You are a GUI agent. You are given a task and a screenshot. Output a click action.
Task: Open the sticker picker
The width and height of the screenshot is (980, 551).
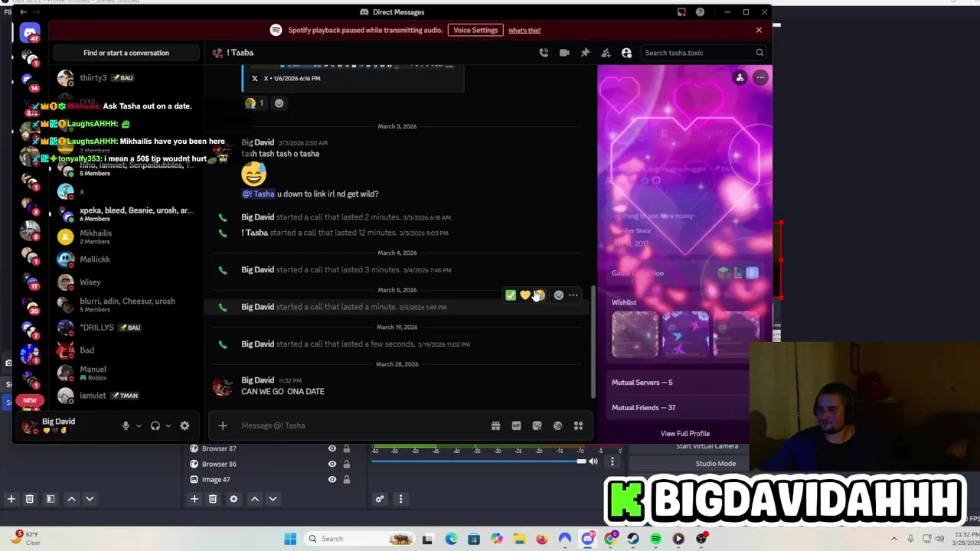tap(537, 425)
